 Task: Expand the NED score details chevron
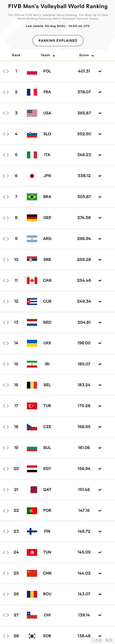(x=100, y=322)
